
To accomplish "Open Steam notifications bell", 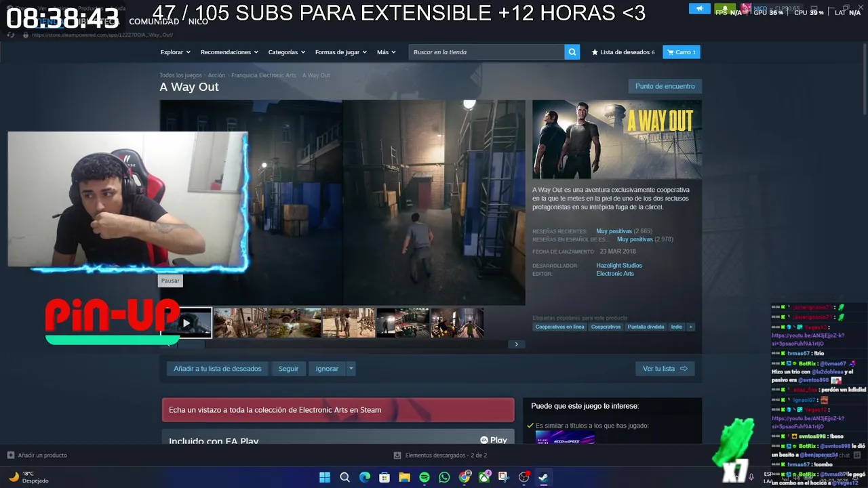I will (725, 9).
